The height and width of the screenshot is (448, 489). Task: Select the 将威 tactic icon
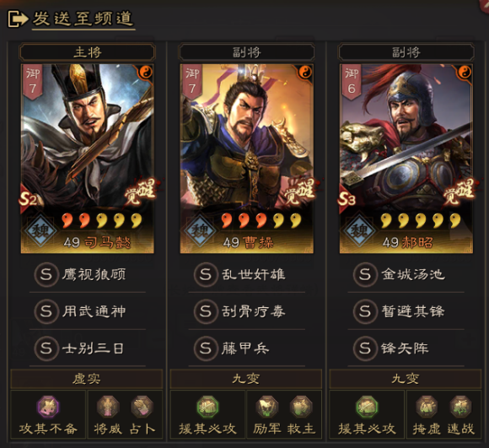108,407
